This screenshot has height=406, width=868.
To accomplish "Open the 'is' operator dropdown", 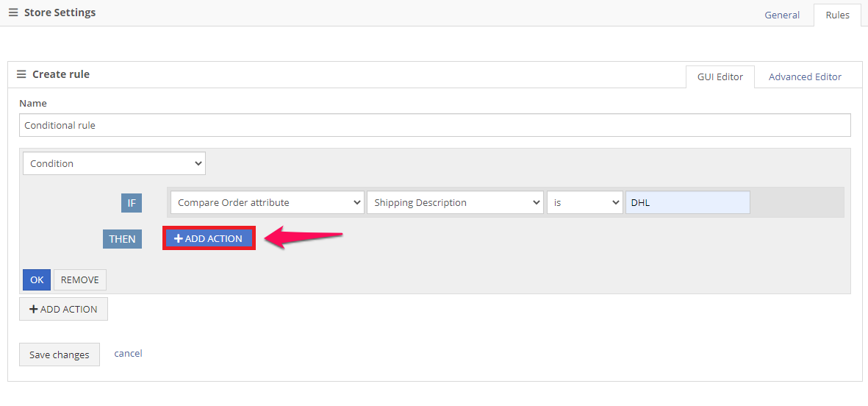I will pyautogui.click(x=585, y=203).
